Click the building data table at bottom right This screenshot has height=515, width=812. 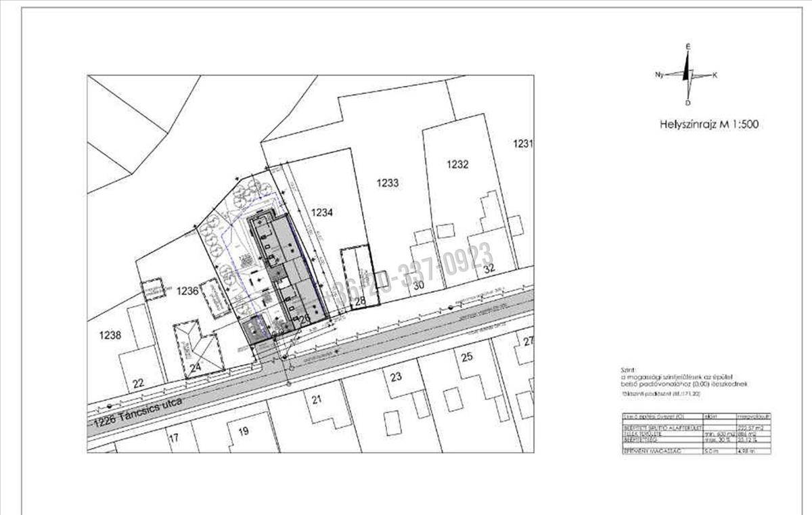click(696, 433)
